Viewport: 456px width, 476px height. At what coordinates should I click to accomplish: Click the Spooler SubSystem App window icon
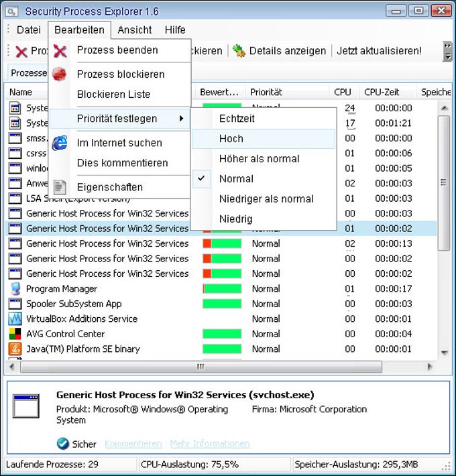[x=15, y=304]
